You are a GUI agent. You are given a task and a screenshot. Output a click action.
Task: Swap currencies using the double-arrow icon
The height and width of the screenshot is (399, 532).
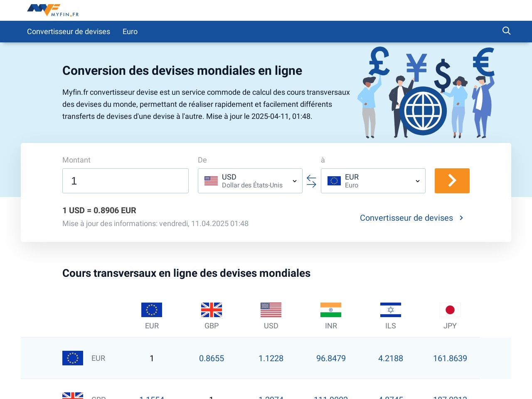click(311, 181)
